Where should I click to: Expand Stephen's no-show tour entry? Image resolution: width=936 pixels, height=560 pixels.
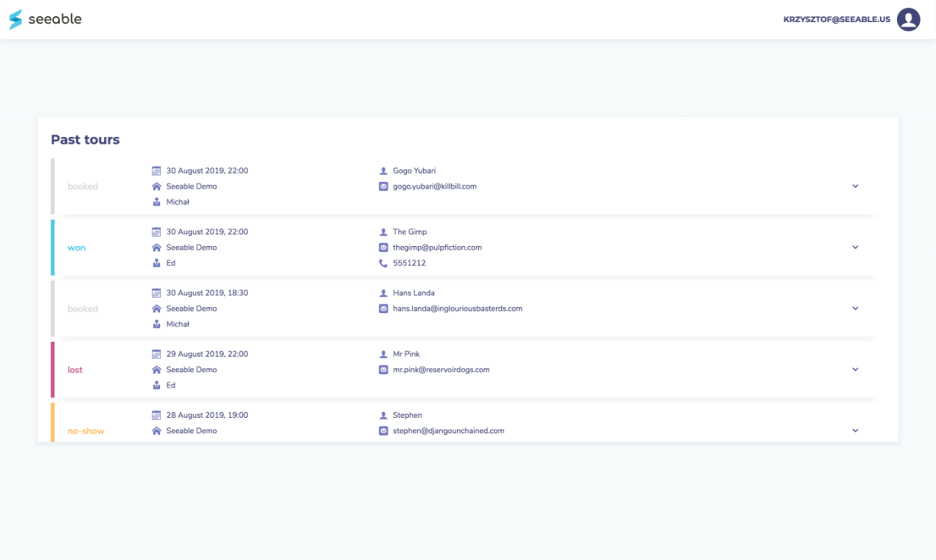855,430
